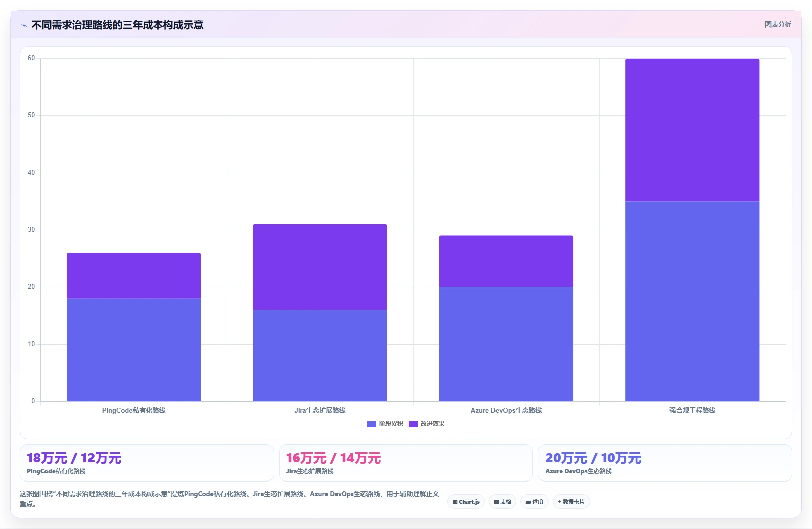Toggle the 阶段累积 legend swatch
This screenshot has width=812, height=529.
coord(372,424)
